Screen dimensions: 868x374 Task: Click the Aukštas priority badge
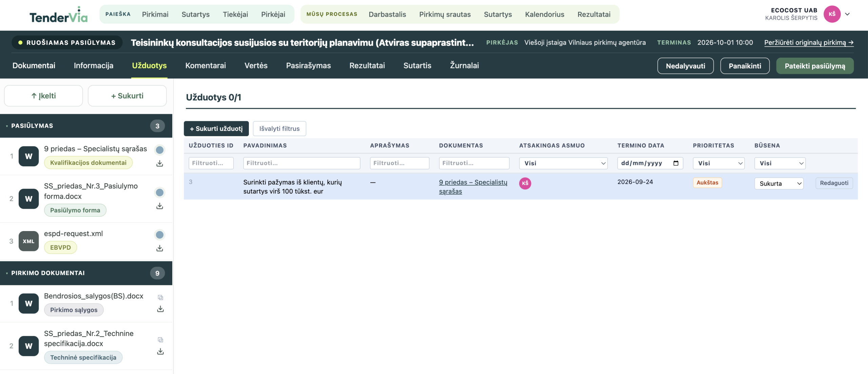(x=707, y=183)
